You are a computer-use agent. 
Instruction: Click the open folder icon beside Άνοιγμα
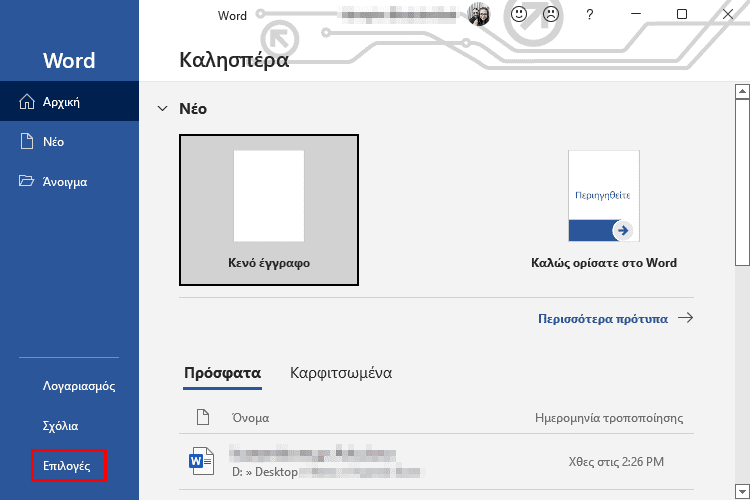[26, 181]
